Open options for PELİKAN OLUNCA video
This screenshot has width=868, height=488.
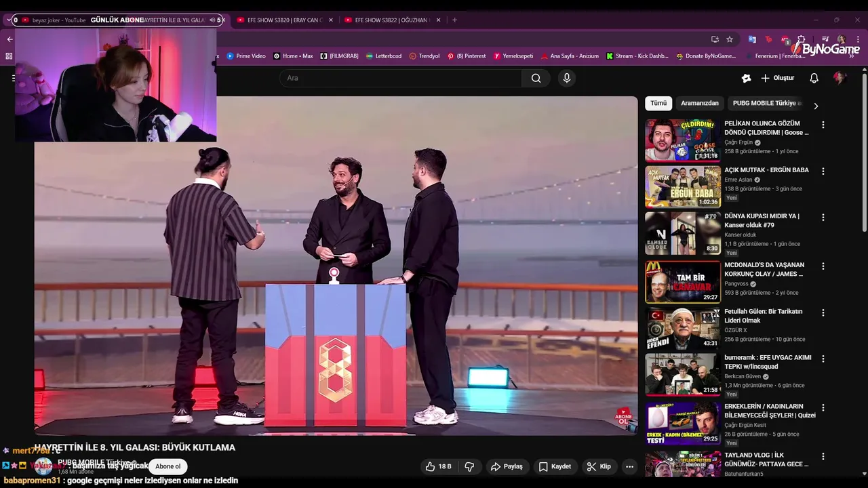pos(823,125)
